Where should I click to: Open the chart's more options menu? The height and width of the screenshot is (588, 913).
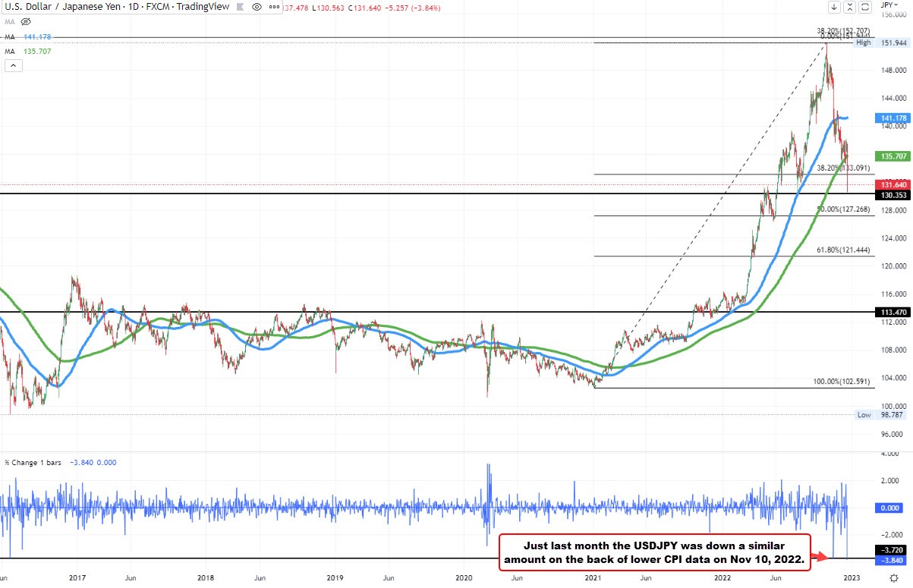point(274,8)
